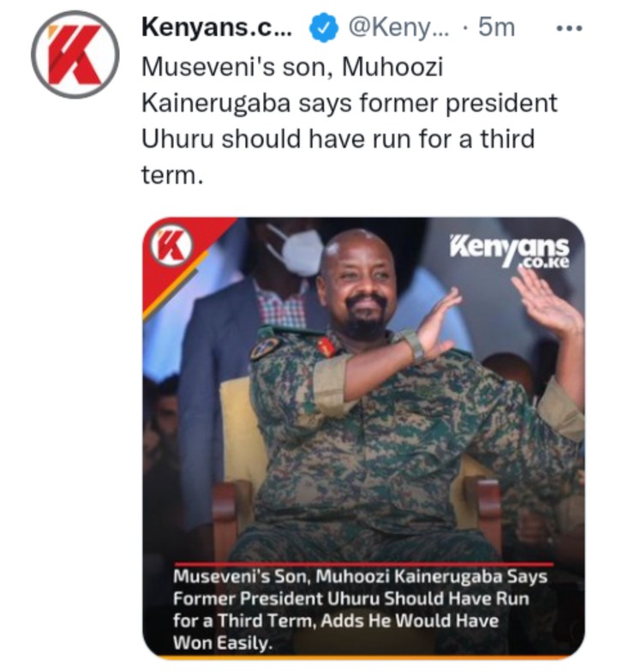Image resolution: width=617 pixels, height=672 pixels.
Task: Click 'Won Easily.' in the image caption
Action: pos(222,643)
